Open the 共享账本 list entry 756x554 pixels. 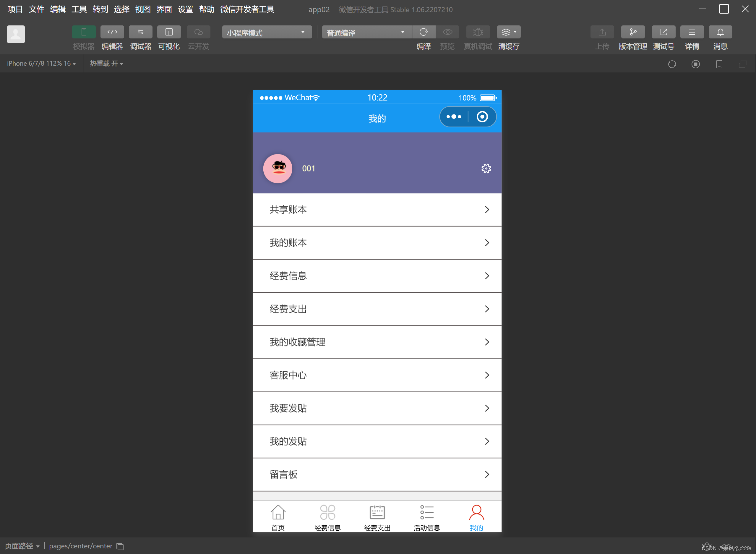tap(377, 210)
